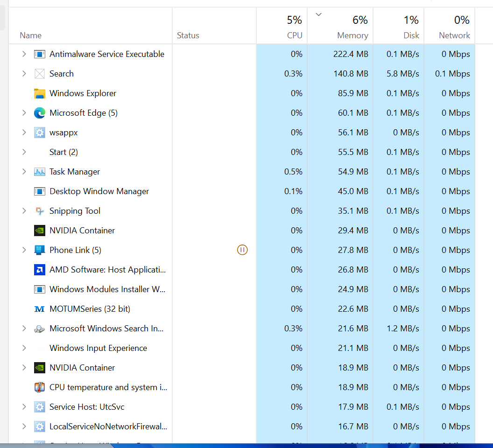Expand the Start process group
The height and width of the screenshot is (448, 493).
(24, 152)
